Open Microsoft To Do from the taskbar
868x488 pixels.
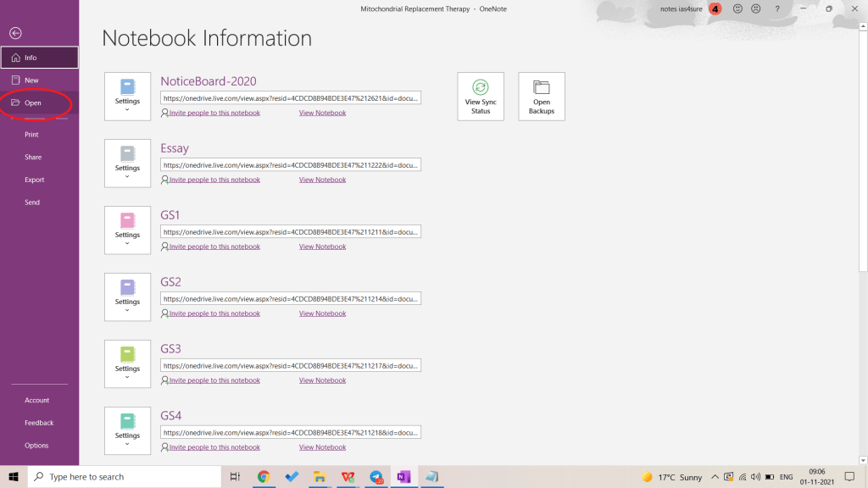pyautogui.click(x=292, y=476)
